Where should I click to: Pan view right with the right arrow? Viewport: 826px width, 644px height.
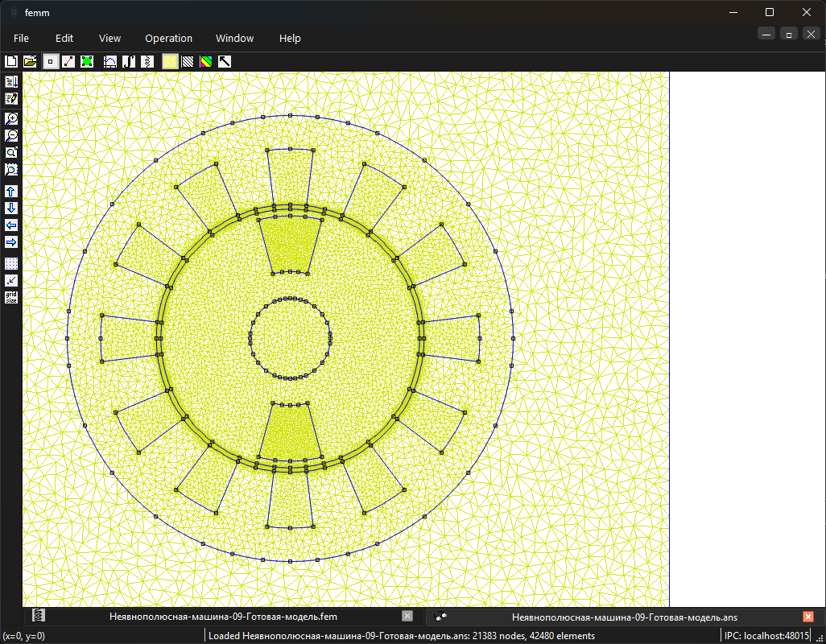[x=11, y=242]
